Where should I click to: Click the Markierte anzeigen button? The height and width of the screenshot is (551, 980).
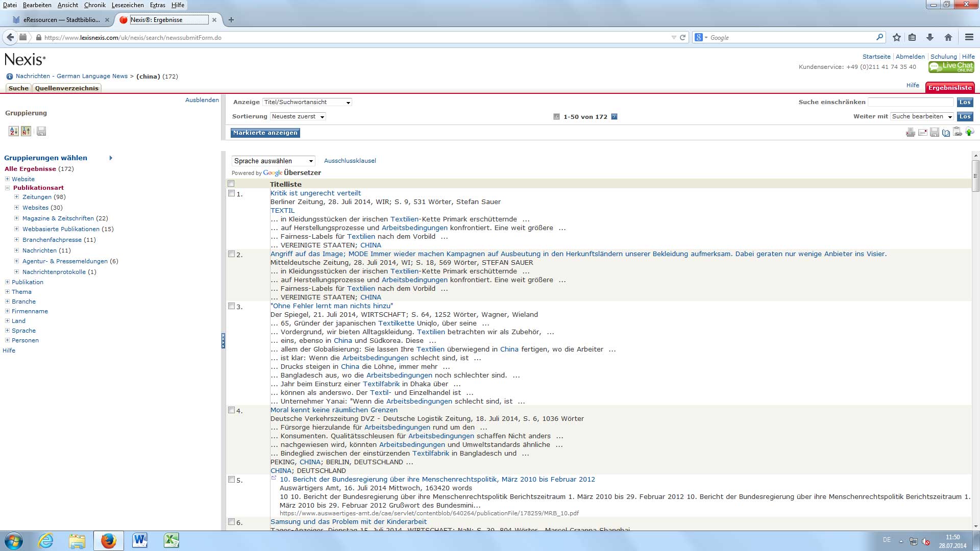[x=265, y=133]
